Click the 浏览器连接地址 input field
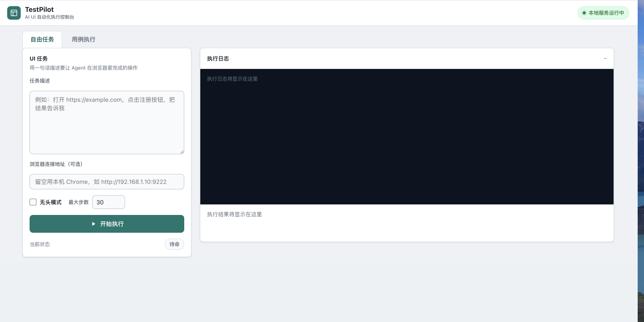This screenshot has height=322, width=644. click(107, 182)
